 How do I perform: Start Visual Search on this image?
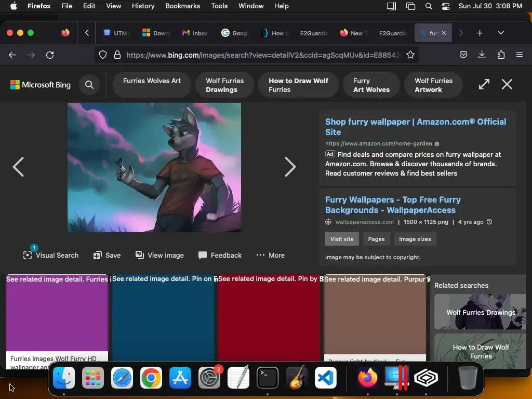(51, 255)
